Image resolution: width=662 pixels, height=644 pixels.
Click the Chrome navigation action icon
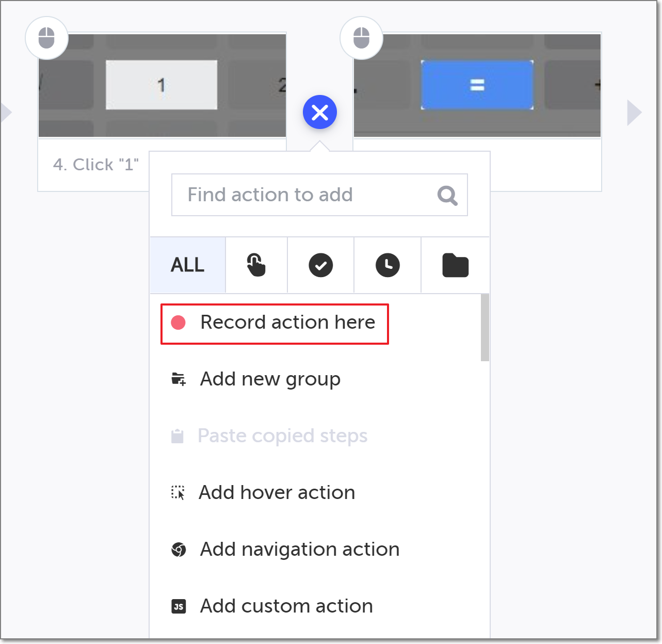point(179,550)
